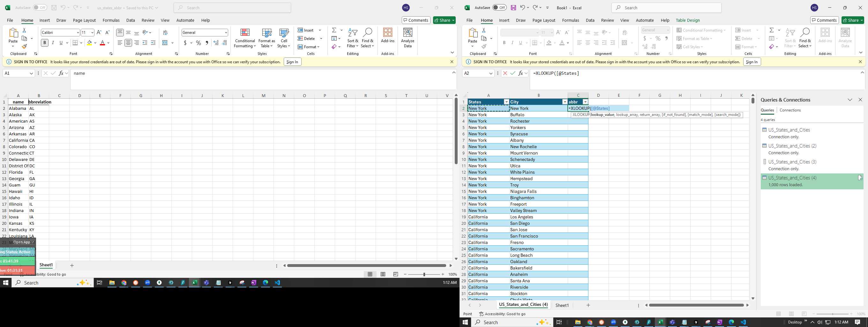
Task: Click Sign In button in left window
Action: (x=292, y=62)
